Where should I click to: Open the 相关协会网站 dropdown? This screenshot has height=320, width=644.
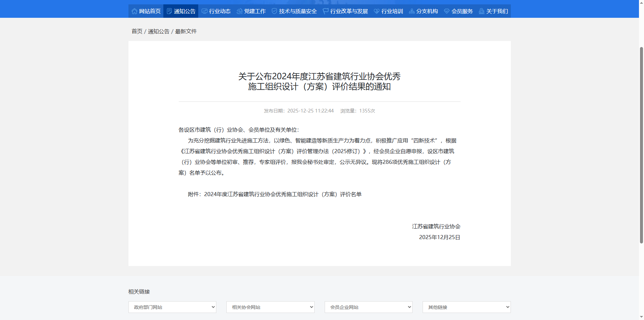pyautogui.click(x=270, y=307)
